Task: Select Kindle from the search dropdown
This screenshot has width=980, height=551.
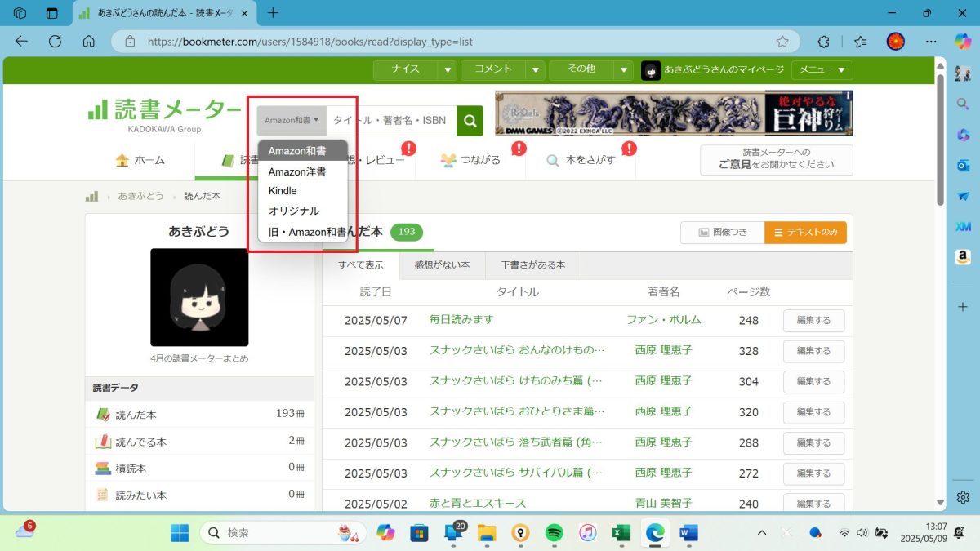Action: pos(283,191)
